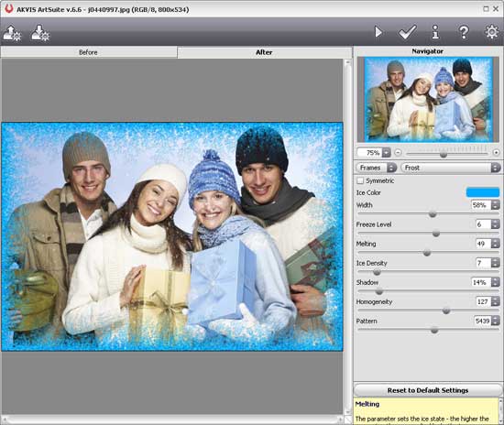Screen dimensions: 504x425
Task: Open the 75% zoom dropdown
Action: (387, 152)
